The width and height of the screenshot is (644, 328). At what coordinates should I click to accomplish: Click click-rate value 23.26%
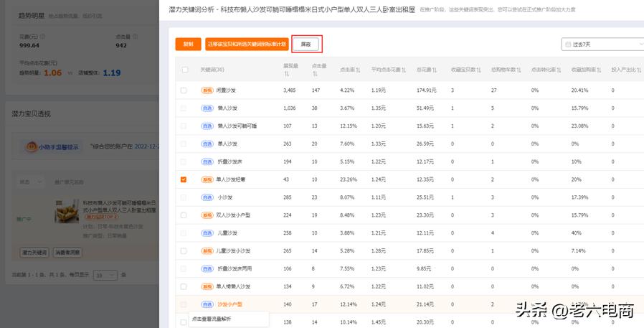(349, 179)
